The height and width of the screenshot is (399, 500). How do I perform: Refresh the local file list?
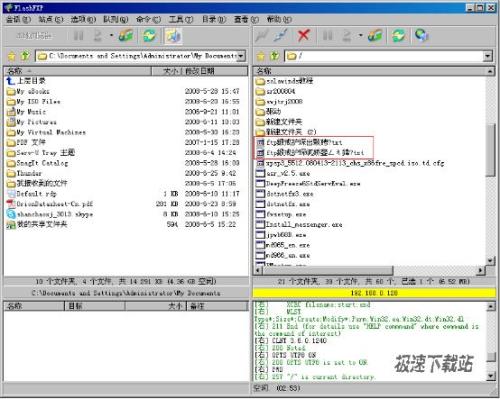pos(150,35)
